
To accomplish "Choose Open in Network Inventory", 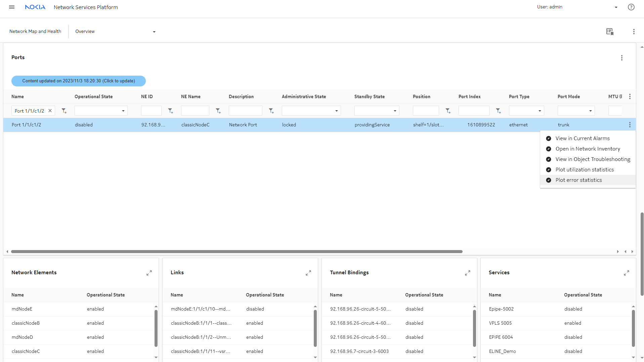I will [x=588, y=149].
